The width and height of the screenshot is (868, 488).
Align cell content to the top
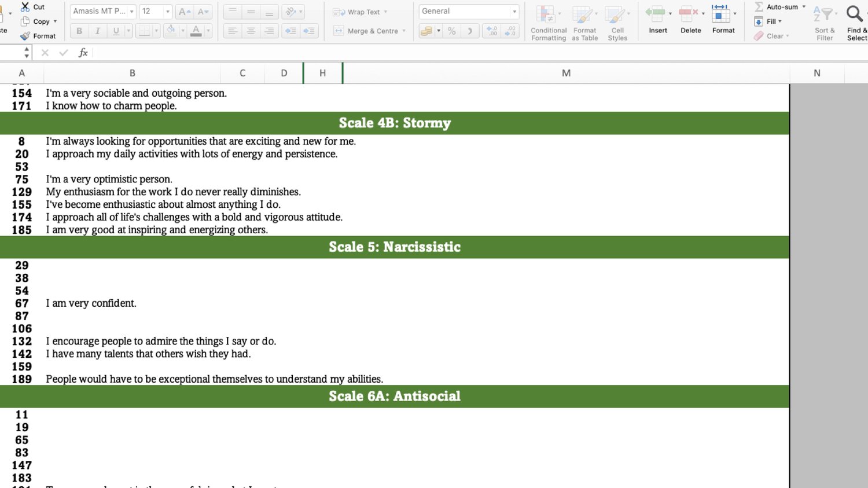[233, 12]
